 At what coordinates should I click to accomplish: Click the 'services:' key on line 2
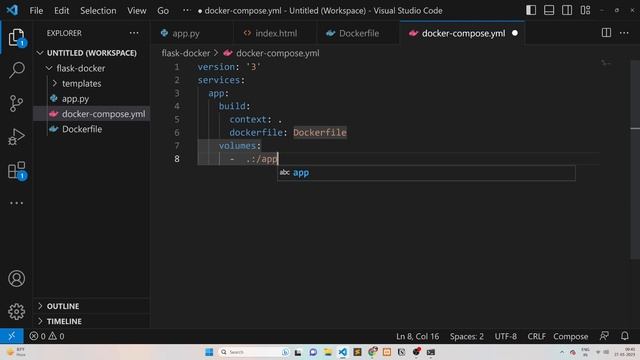click(221, 80)
